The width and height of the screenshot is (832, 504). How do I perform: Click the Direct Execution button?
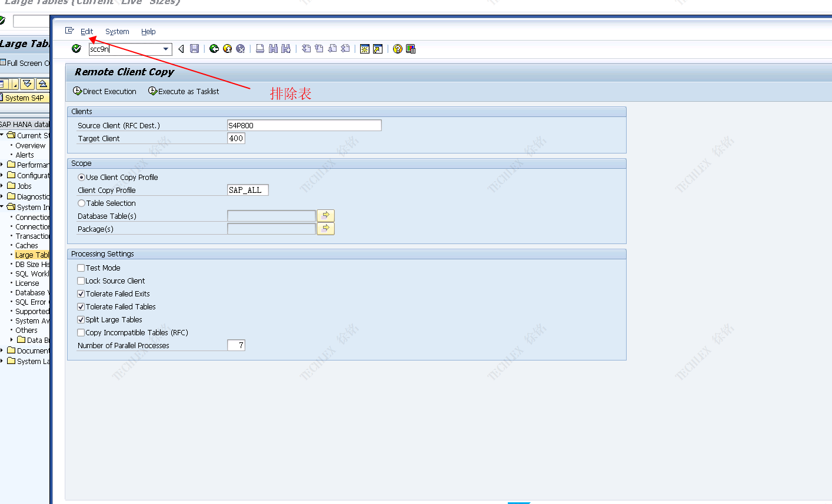click(105, 92)
